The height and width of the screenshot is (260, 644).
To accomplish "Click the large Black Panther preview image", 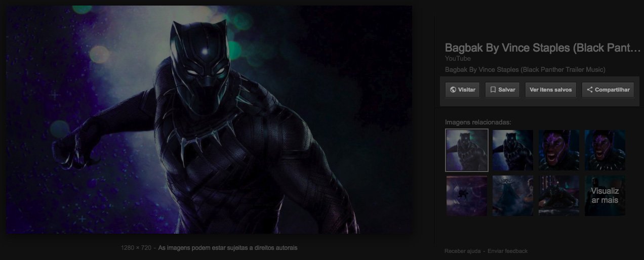I will (x=209, y=119).
